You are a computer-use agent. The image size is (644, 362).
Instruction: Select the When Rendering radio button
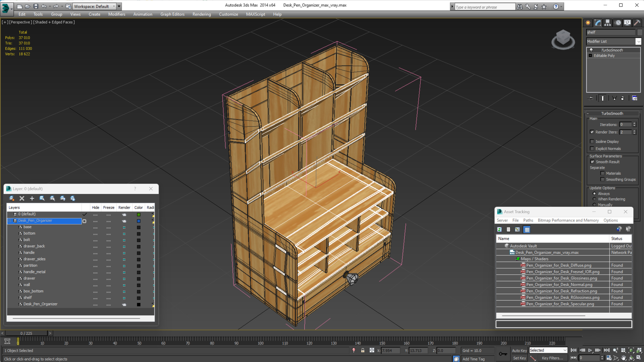pos(594,199)
